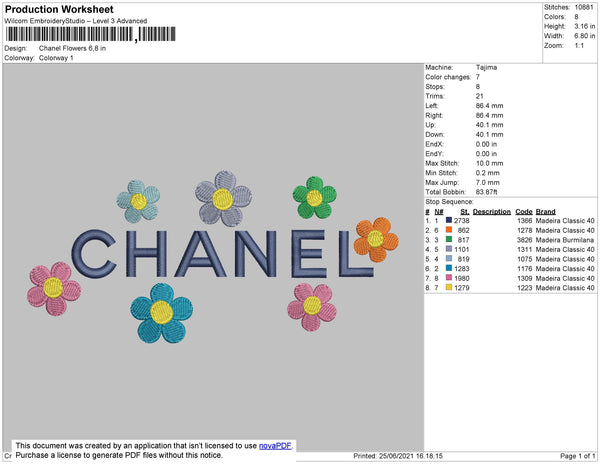The image size is (600, 464).
Task: Click the orange flower in the design
Action: click(x=376, y=239)
